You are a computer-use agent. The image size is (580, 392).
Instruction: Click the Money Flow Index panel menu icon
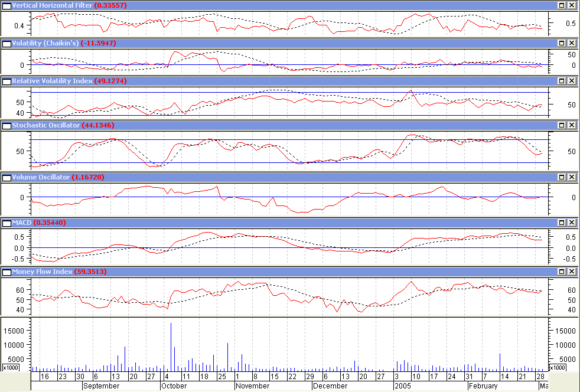(6, 272)
